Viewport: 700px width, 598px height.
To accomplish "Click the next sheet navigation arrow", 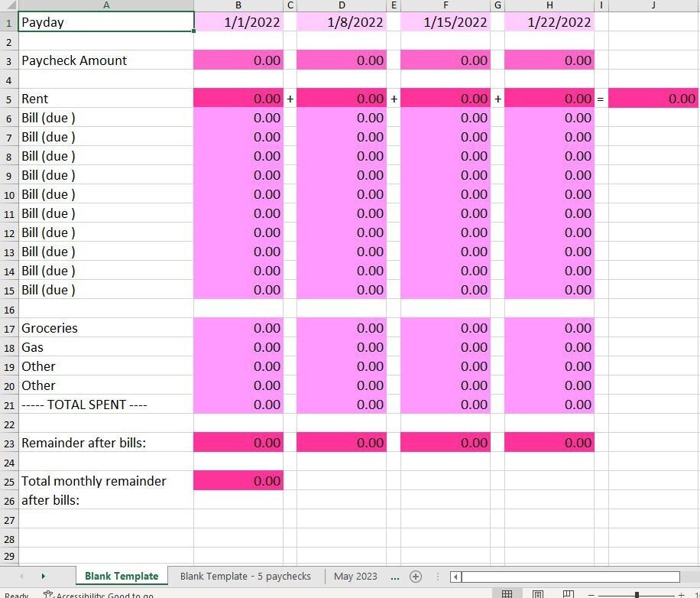I will [44, 576].
